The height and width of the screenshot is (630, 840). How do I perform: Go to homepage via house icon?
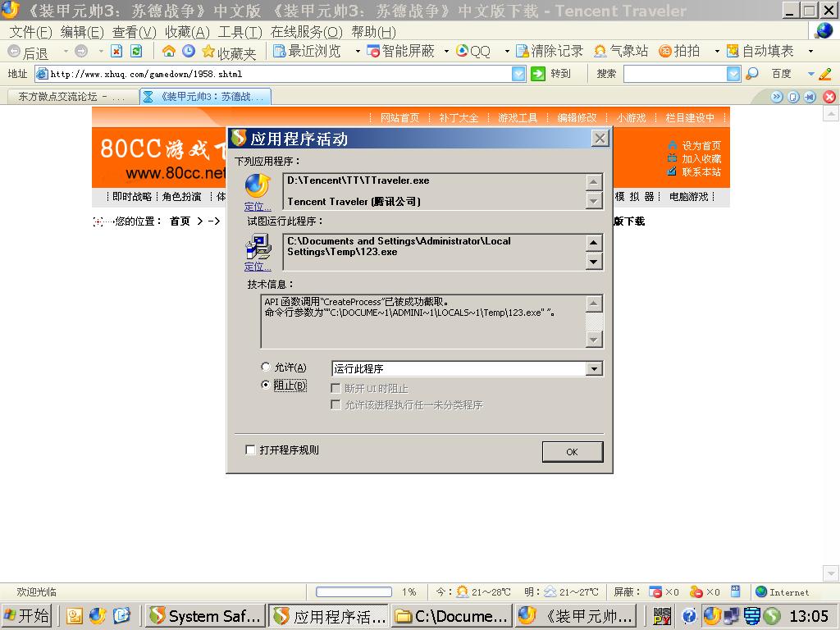point(169,51)
